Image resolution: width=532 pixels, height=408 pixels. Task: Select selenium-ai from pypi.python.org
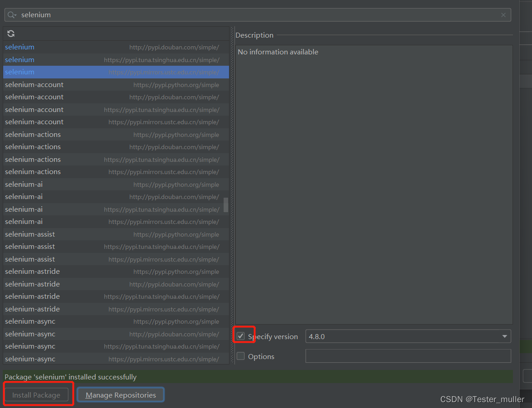tap(116, 184)
